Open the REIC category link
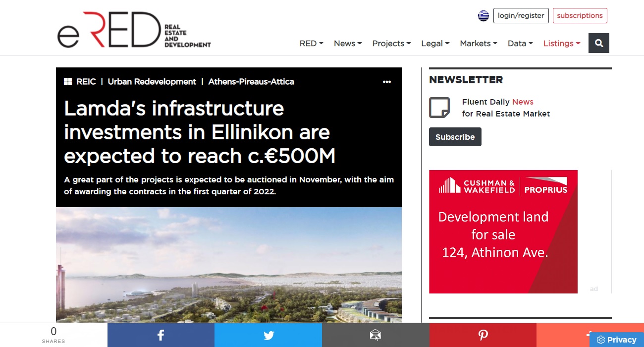The width and height of the screenshot is (644, 347). [x=86, y=81]
